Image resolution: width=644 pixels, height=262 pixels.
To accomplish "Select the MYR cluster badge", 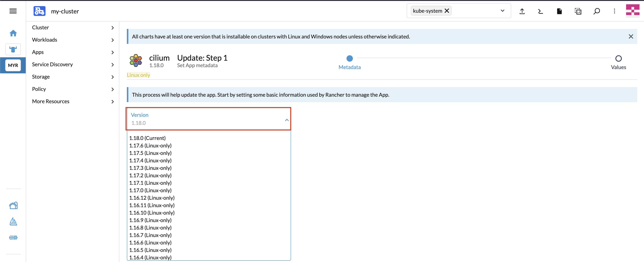I will pyautogui.click(x=13, y=65).
